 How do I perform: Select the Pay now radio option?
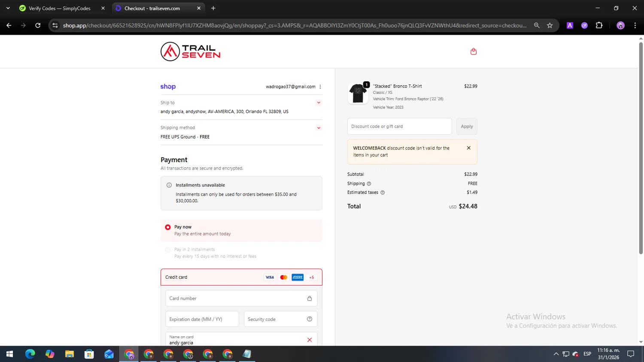tap(168, 227)
